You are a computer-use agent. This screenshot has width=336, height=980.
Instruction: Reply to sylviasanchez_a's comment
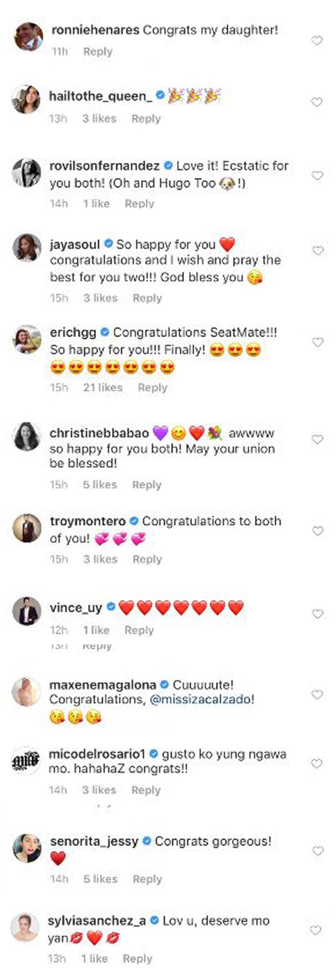click(x=137, y=958)
